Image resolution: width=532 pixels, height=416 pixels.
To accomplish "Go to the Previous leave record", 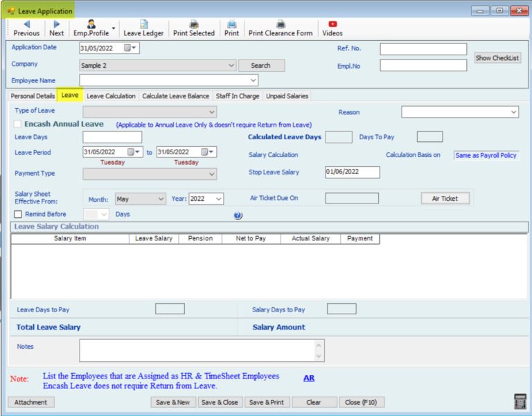I will click(x=26, y=28).
